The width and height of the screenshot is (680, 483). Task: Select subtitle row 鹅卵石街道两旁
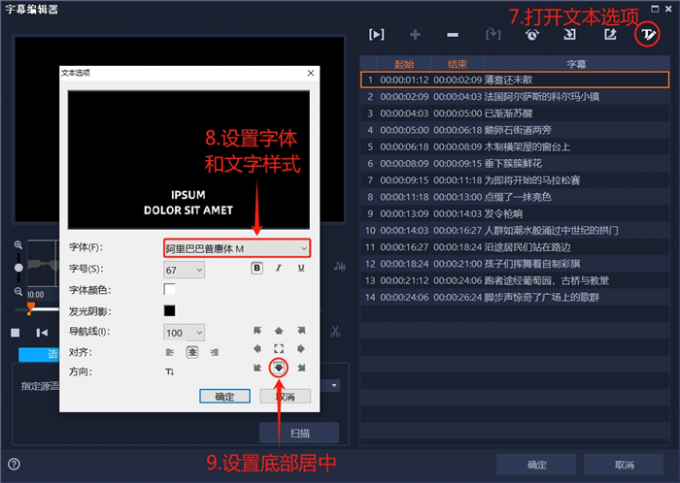pos(514,130)
